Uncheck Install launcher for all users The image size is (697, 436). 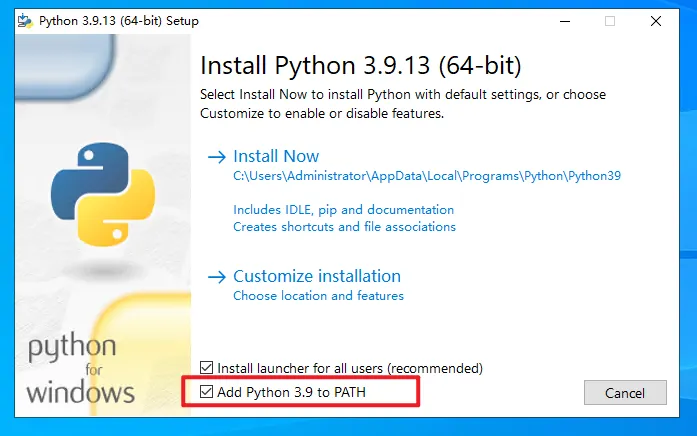pos(206,368)
